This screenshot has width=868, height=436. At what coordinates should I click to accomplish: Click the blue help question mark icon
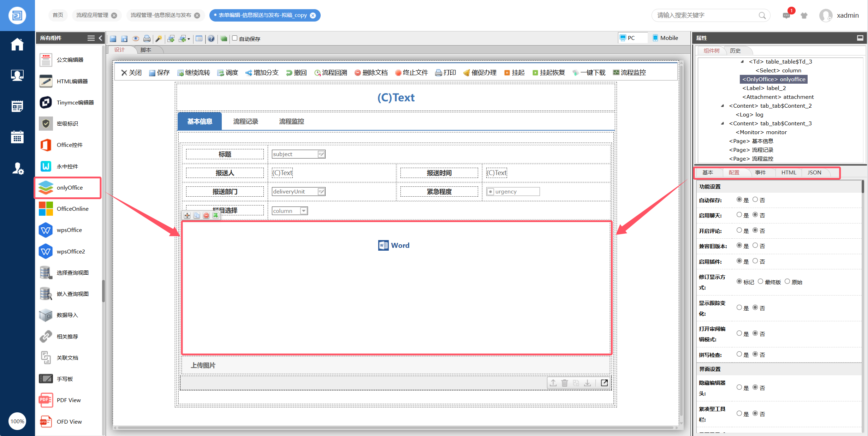211,38
